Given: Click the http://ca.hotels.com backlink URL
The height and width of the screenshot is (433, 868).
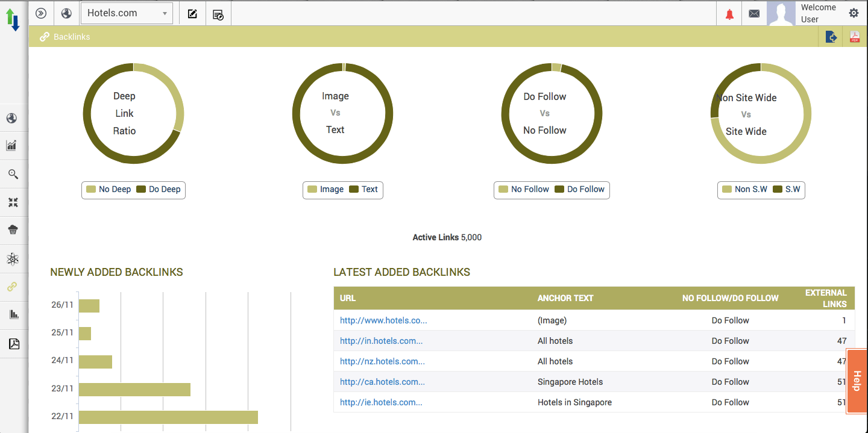Looking at the screenshot, I should (x=382, y=382).
